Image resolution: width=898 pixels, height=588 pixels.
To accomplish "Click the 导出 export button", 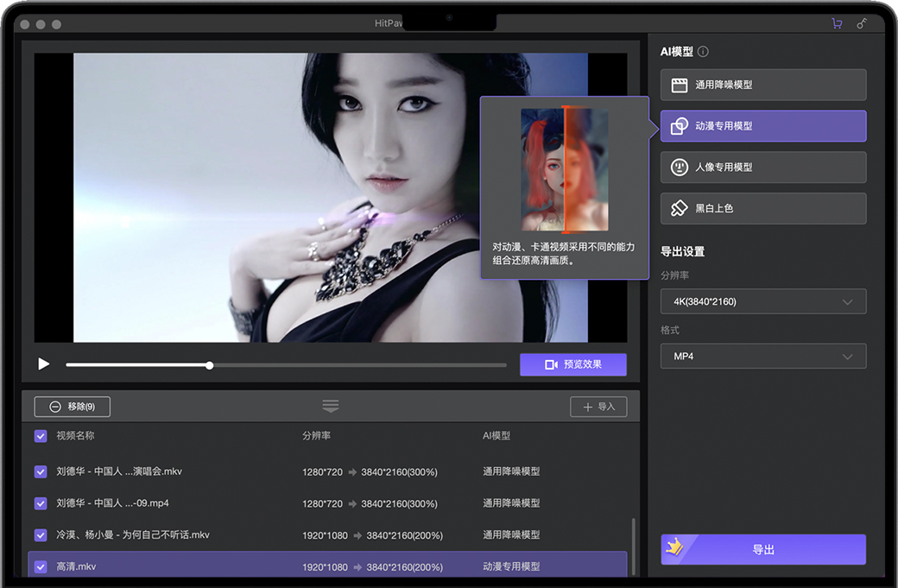I will 763,549.
